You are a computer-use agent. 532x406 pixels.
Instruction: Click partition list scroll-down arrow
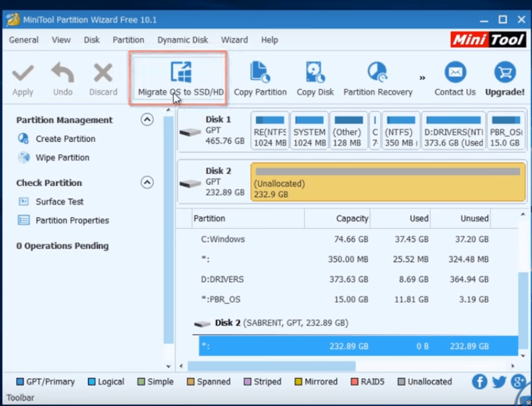[x=523, y=356]
